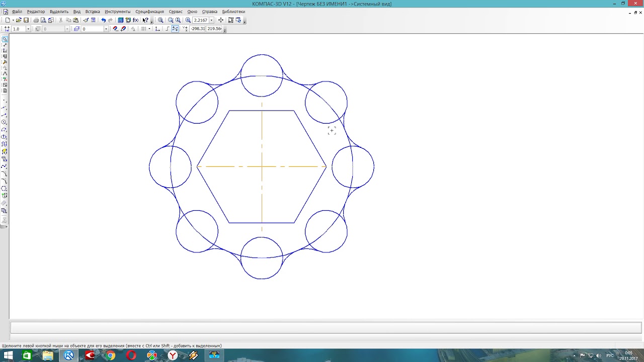Open Yandex browser from the taskbar

pos(173,355)
